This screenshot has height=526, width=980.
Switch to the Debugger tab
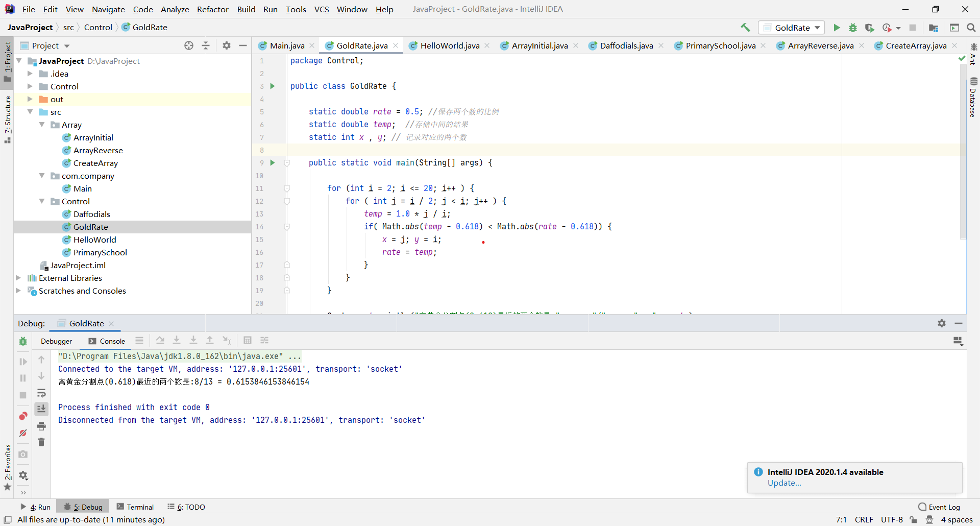[57, 341]
